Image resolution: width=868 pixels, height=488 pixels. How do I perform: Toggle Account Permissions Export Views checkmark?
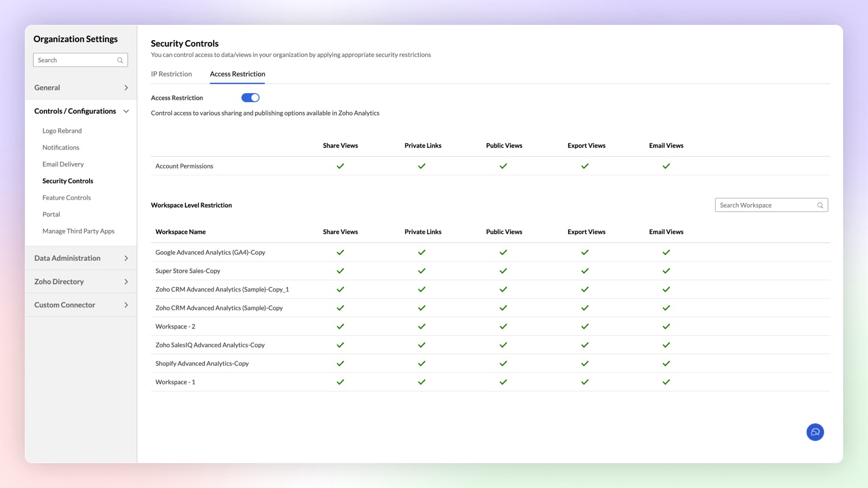point(585,166)
